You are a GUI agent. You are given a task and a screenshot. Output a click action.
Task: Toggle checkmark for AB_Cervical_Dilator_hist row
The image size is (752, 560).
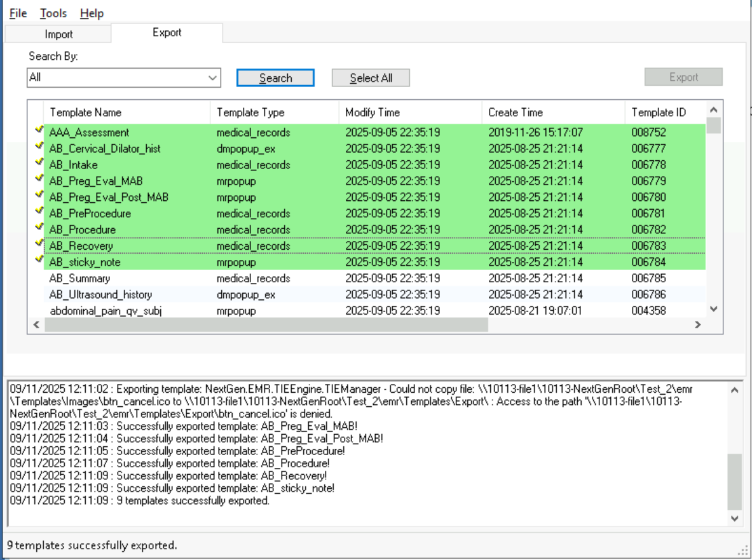(39, 146)
